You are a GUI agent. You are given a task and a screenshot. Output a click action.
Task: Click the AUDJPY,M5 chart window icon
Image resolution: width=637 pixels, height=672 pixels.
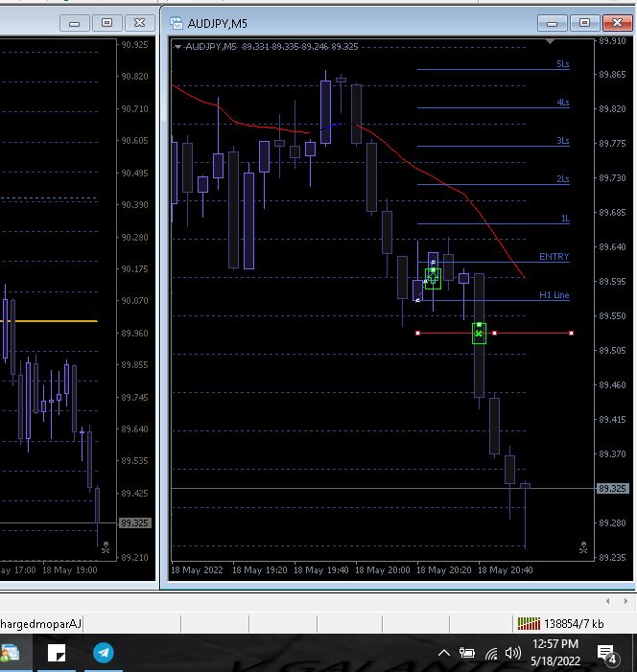[x=177, y=23]
